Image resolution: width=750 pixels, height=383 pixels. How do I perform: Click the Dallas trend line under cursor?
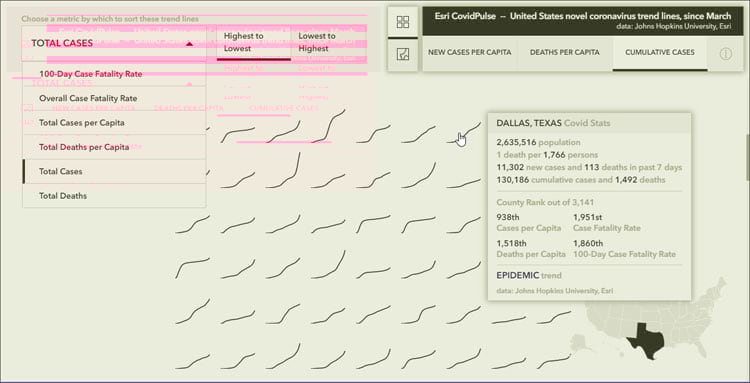coord(464,134)
